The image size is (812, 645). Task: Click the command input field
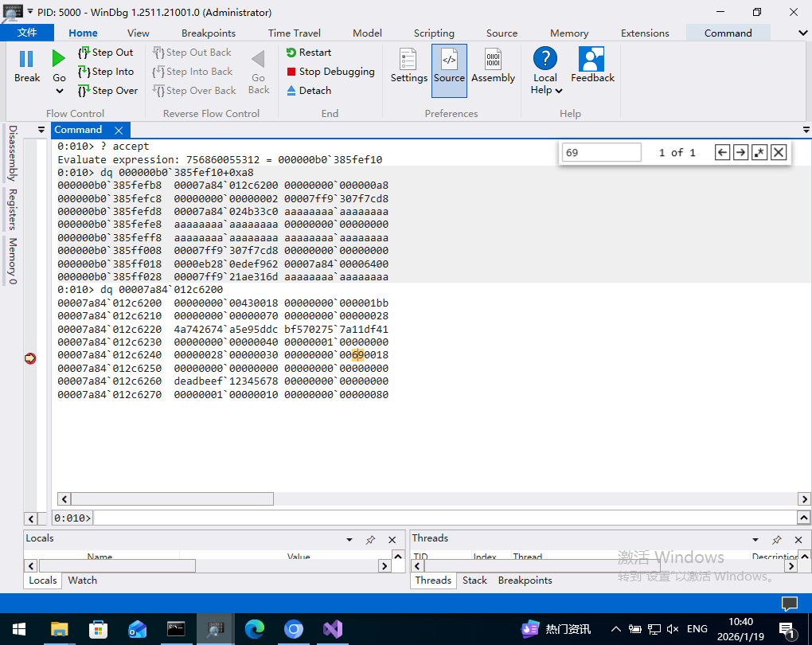[x=445, y=518]
